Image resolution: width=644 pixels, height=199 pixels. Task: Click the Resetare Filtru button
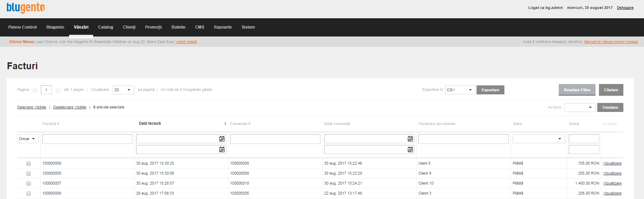[577, 90]
